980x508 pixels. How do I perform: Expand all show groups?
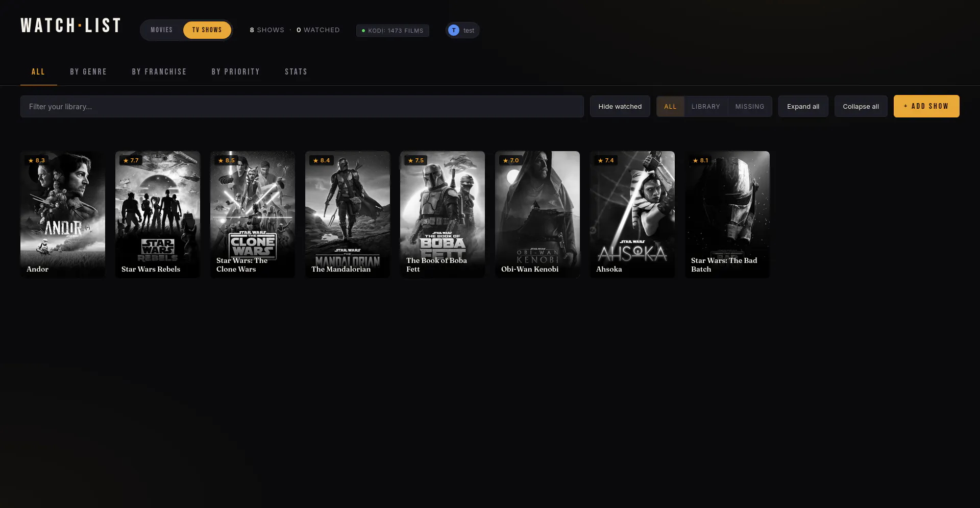point(803,106)
